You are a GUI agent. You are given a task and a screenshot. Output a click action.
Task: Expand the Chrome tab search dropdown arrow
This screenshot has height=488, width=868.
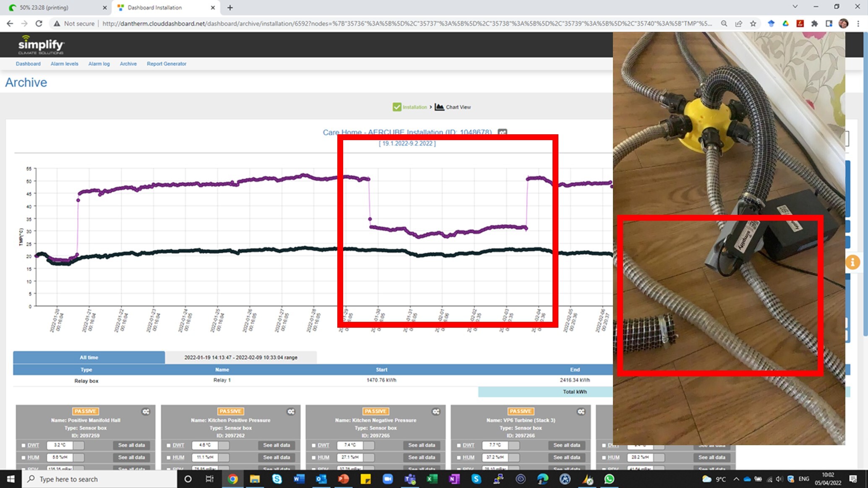coord(795,7)
